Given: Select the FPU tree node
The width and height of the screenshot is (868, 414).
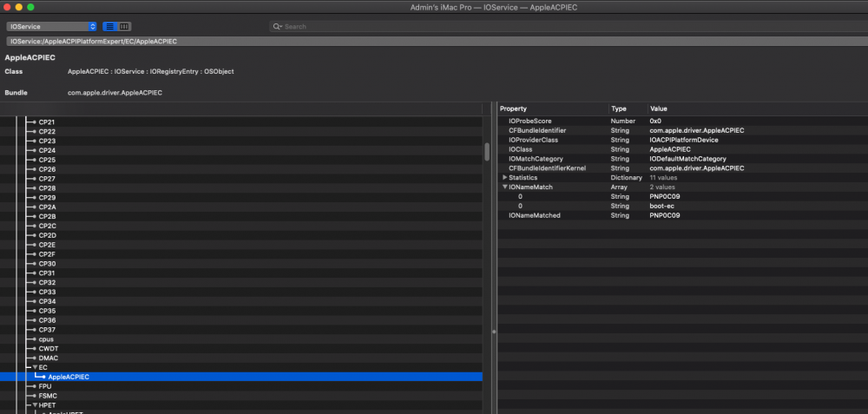Looking at the screenshot, I should point(45,386).
